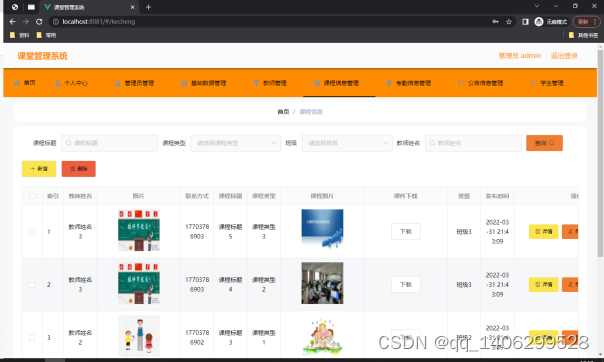The width and height of the screenshot is (604, 362).
Task: Bookmark this page with the star icon
Action: (x=508, y=22)
